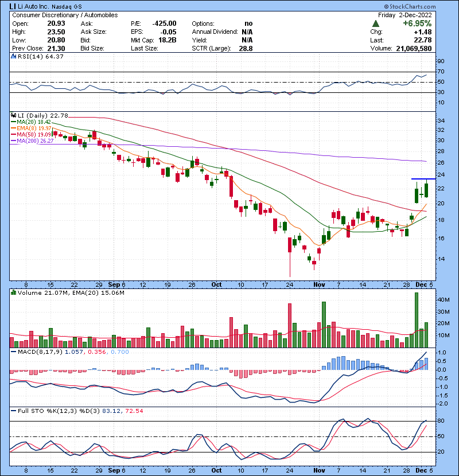459x476 pixels.
Task: Click the Low value 20.80
Action: (x=56, y=40)
